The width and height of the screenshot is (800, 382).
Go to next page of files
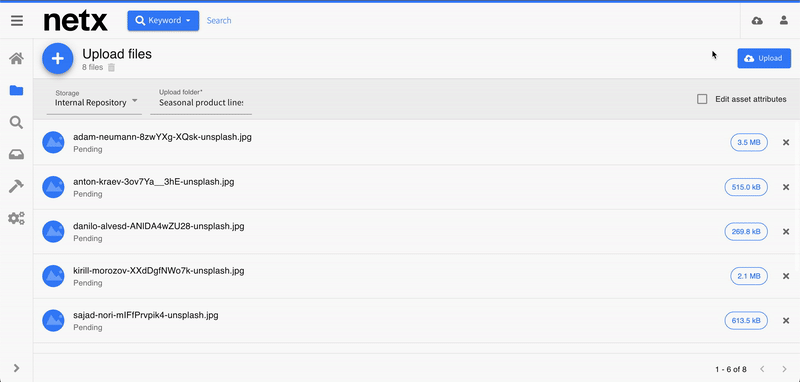[x=784, y=369]
